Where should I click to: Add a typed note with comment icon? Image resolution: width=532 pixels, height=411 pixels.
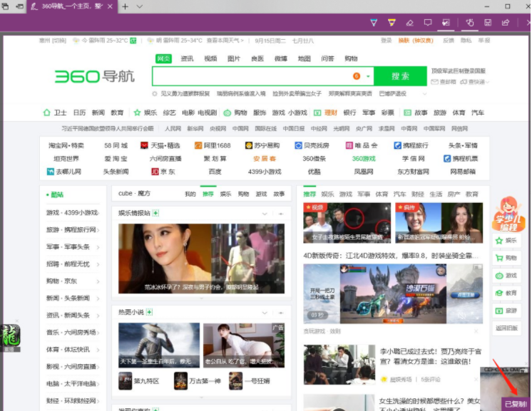pos(428,23)
